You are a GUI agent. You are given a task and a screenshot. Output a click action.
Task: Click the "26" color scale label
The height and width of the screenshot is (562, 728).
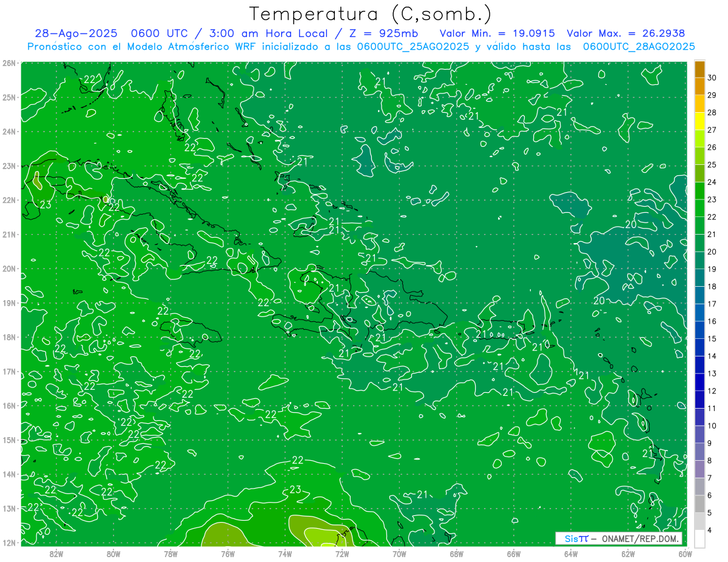click(x=712, y=147)
